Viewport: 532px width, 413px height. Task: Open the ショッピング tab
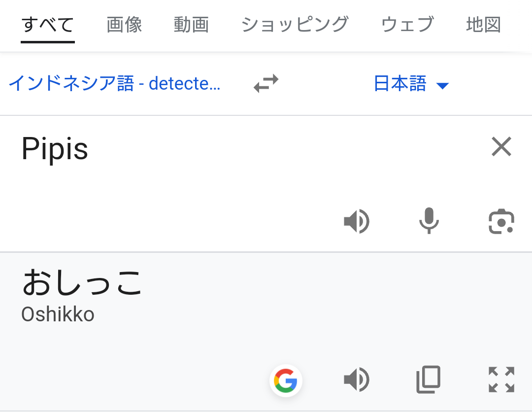click(295, 25)
